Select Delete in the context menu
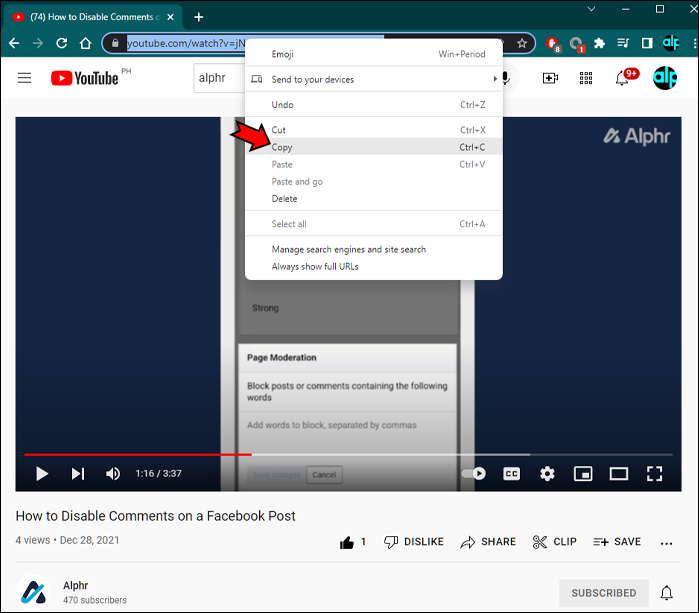The height and width of the screenshot is (613, 699). pyautogui.click(x=374, y=199)
